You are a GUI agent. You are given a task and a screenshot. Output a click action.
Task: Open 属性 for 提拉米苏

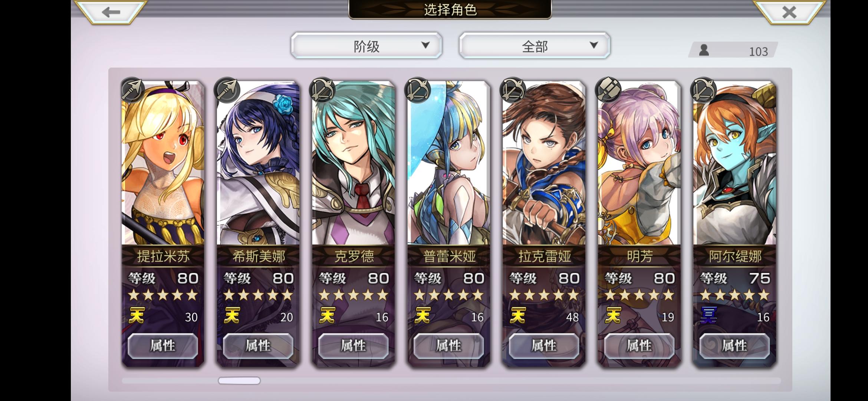[163, 346]
